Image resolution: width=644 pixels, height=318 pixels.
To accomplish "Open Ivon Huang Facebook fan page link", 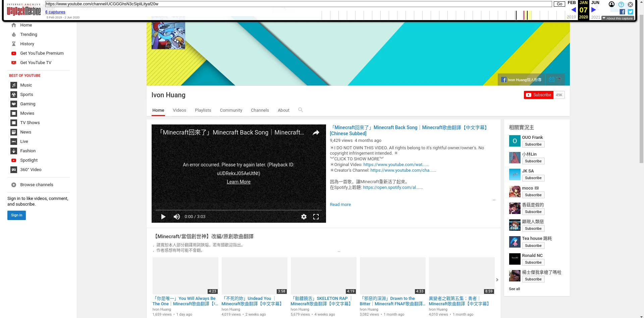I will 521,80.
